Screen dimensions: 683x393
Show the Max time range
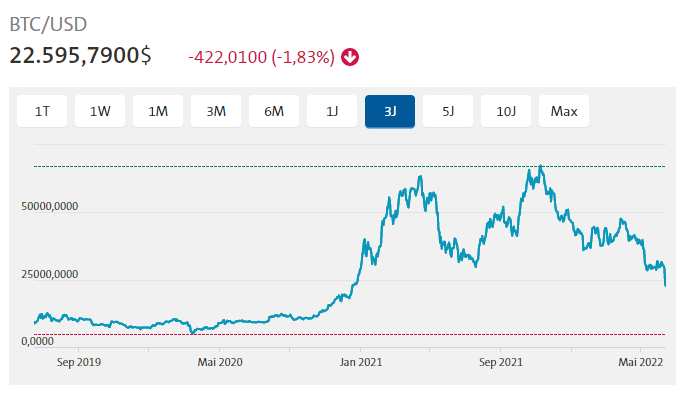point(564,111)
